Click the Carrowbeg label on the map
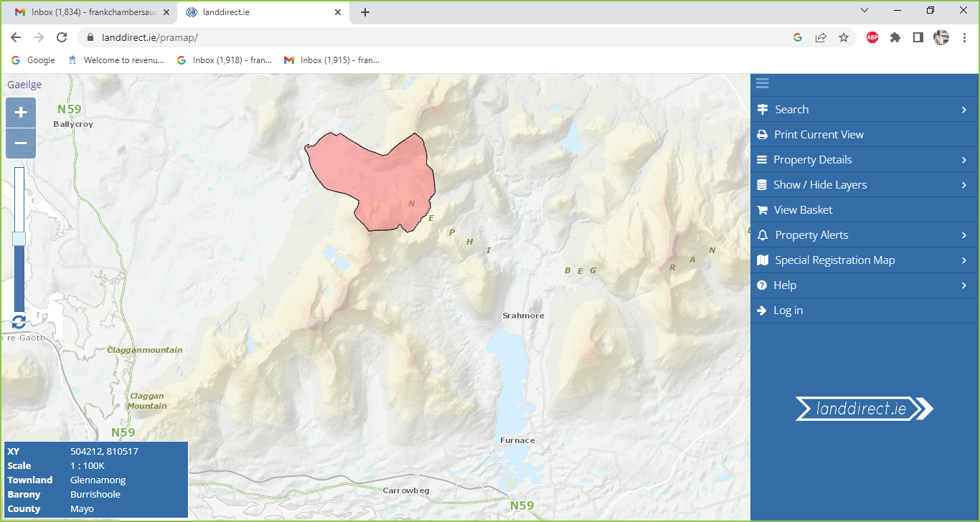Image resolution: width=980 pixels, height=522 pixels. point(405,490)
